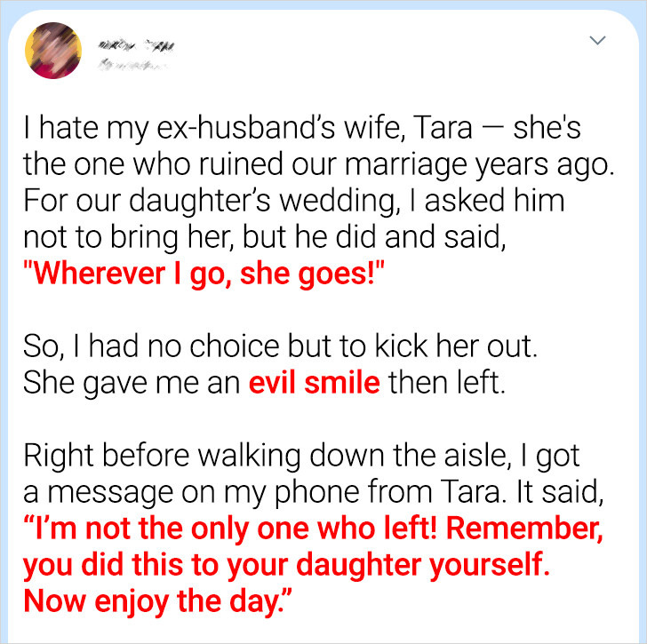Click the words "She gave me an"
647x644 pixels.
pyautogui.click(x=132, y=384)
